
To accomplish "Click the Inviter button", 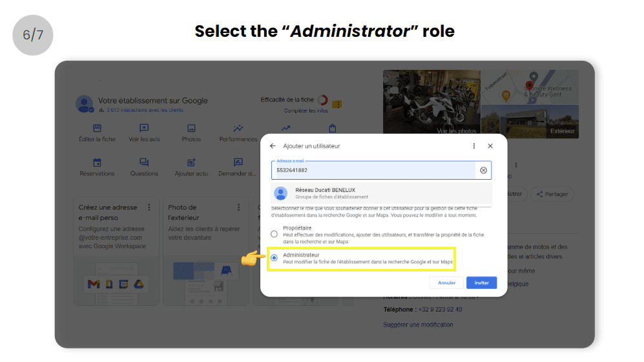I will (x=481, y=282).
